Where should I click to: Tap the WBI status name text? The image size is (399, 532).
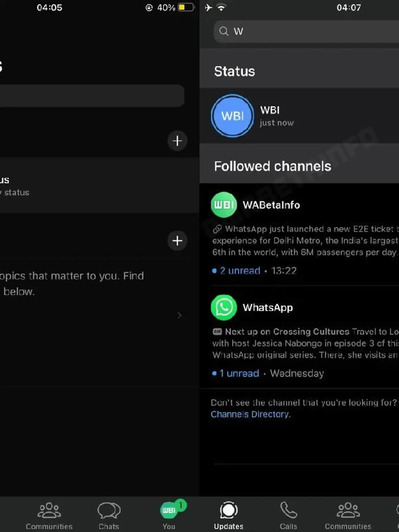pos(270,110)
